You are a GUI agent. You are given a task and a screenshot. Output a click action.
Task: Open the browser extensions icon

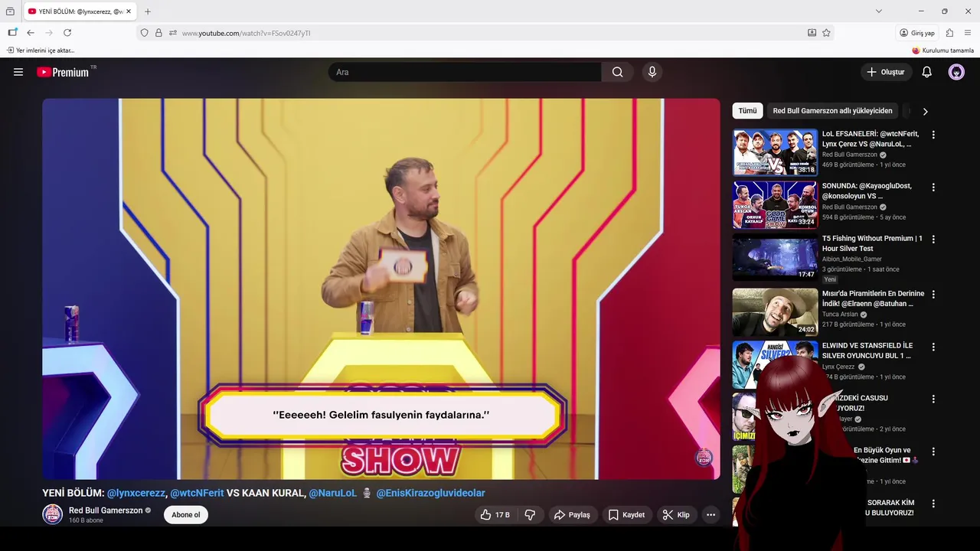949,33
